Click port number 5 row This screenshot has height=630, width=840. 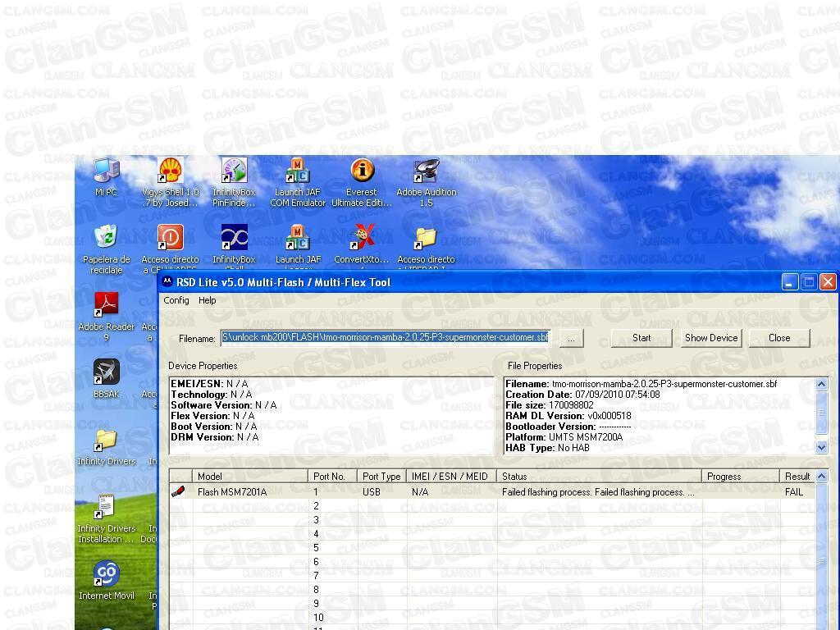(316, 547)
